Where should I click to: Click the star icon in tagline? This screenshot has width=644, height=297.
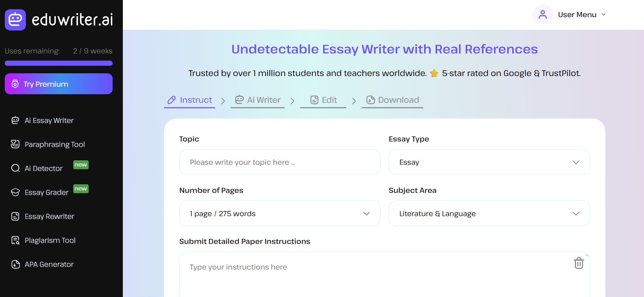[434, 73]
